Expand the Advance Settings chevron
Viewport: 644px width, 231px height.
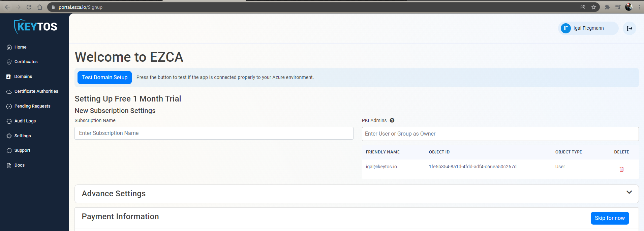coord(629,192)
